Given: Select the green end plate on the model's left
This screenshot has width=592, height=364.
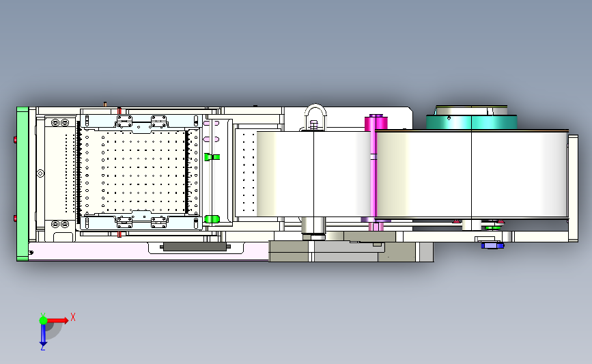Looking at the screenshot, I should [x=23, y=184].
